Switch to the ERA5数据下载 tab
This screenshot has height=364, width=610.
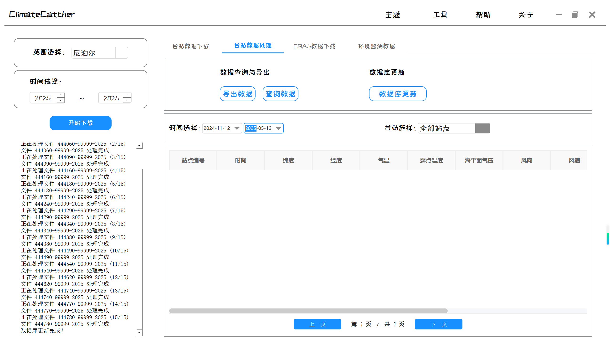pos(314,46)
